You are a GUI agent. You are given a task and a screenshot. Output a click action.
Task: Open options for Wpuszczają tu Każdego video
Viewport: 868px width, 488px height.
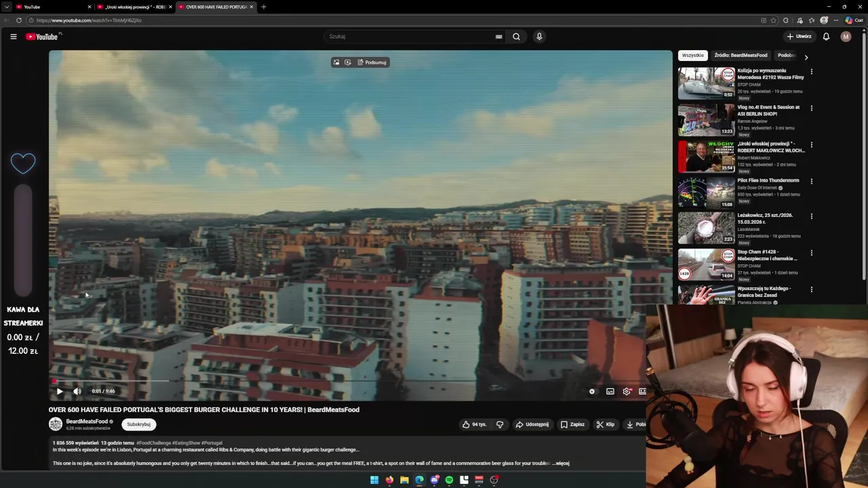[x=812, y=289]
